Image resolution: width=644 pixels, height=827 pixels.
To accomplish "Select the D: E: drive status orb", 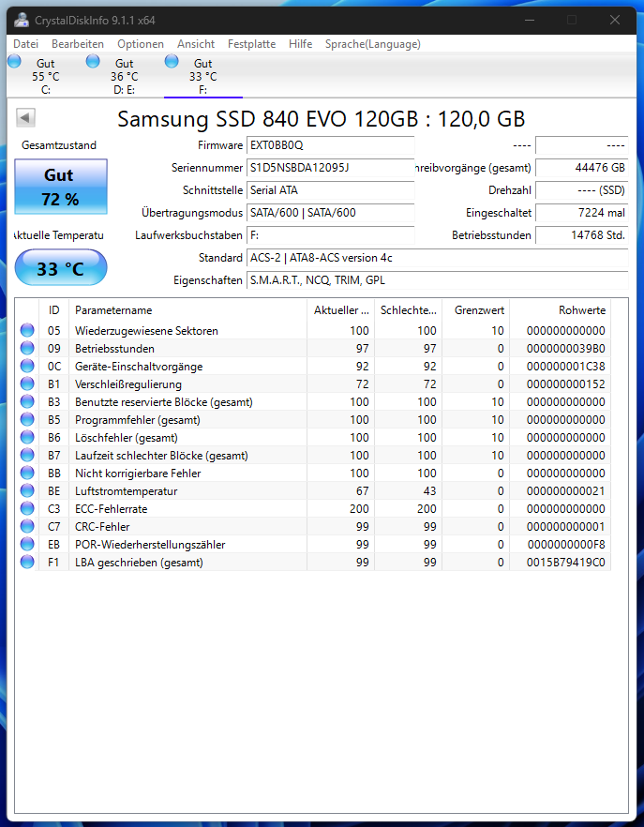I will [x=93, y=61].
